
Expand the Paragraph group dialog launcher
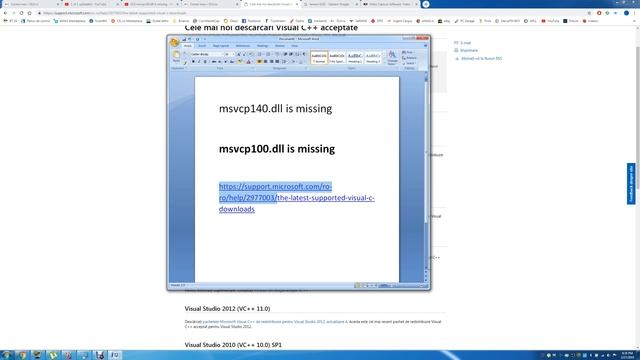[x=306, y=68]
